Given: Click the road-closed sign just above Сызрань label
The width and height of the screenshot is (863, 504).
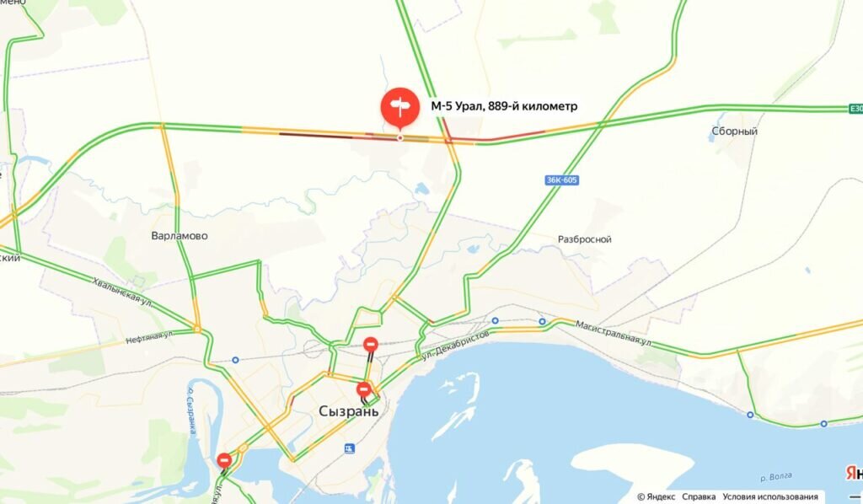Looking at the screenshot, I should point(363,389).
